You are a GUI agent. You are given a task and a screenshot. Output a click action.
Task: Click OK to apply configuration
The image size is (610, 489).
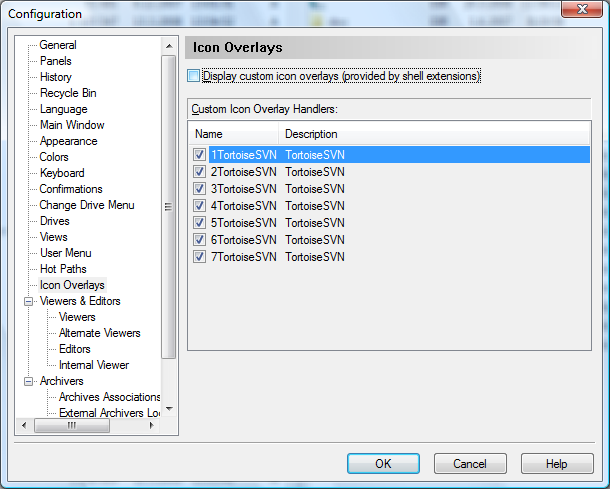tap(383, 463)
